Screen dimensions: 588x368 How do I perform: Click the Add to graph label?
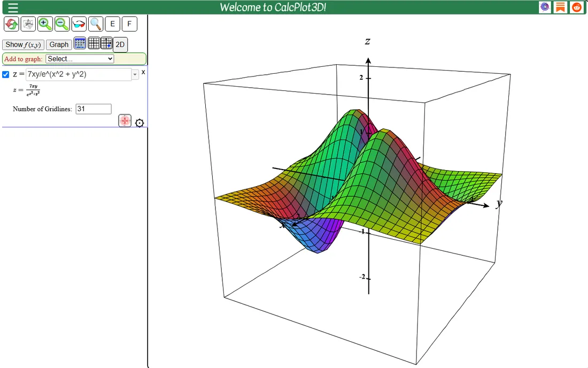tap(23, 59)
